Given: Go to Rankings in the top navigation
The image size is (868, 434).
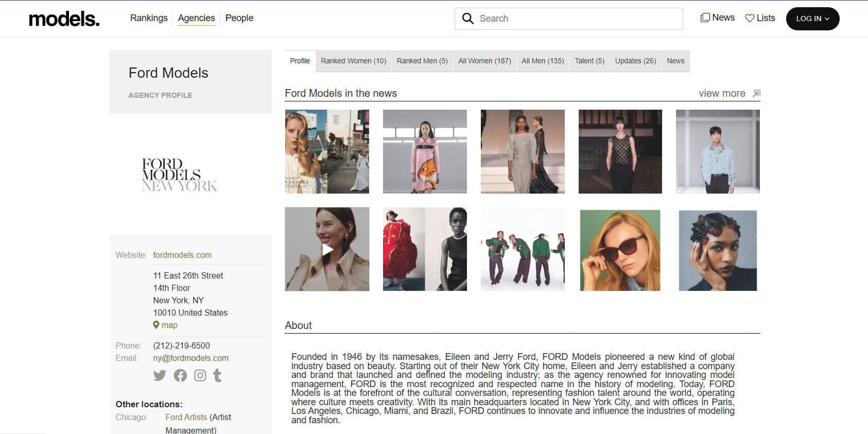Looking at the screenshot, I should (x=149, y=18).
